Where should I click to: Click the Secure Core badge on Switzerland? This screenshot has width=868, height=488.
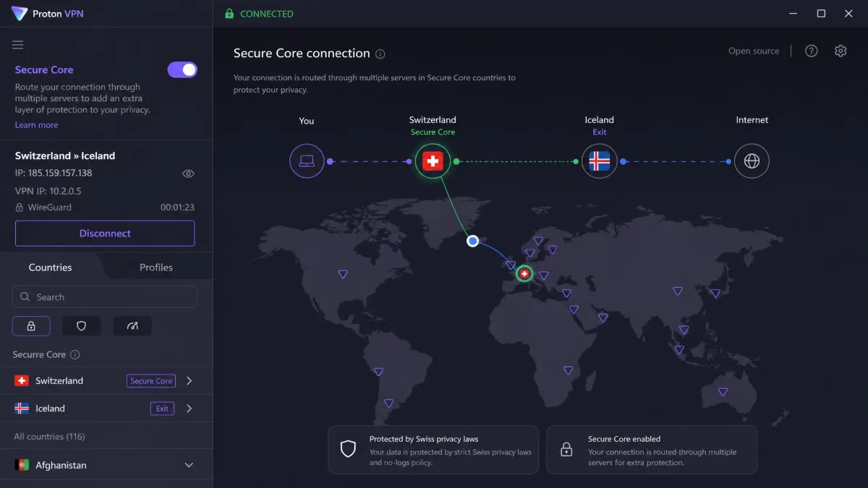pos(151,381)
